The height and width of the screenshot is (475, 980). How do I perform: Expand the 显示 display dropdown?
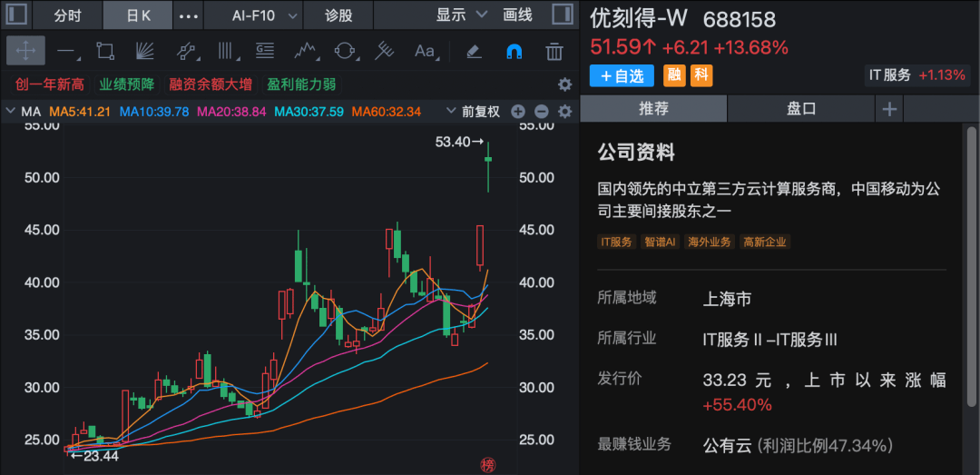point(461,15)
